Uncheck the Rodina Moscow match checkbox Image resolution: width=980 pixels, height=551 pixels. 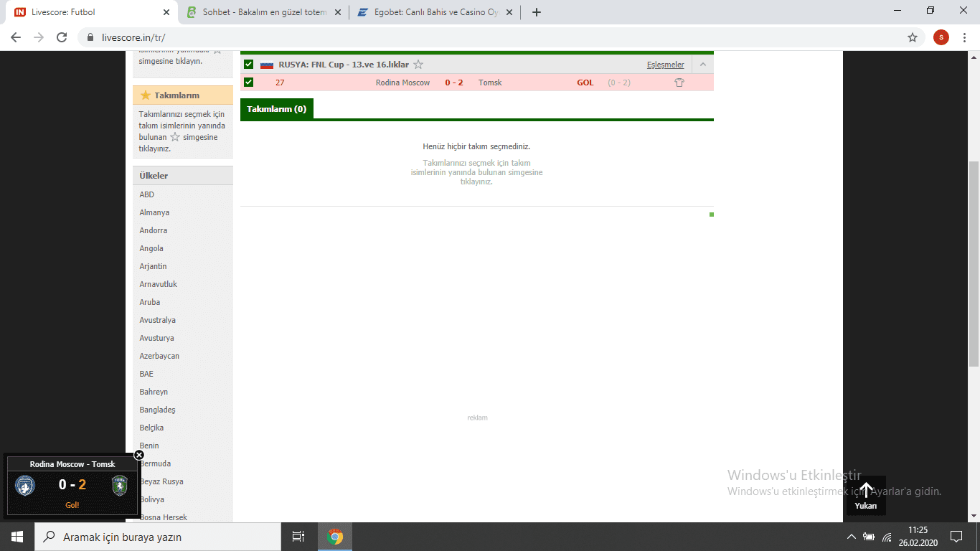[249, 83]
